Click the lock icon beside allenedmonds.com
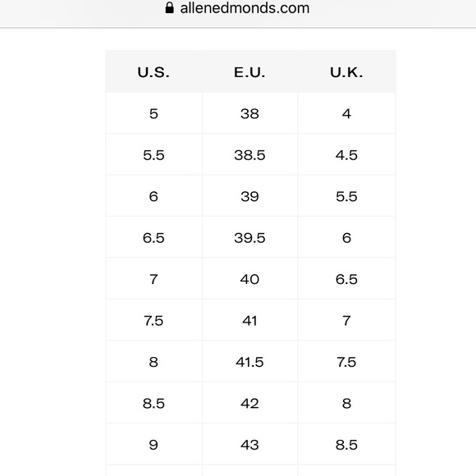476x476 pixels. click(169, 8)
